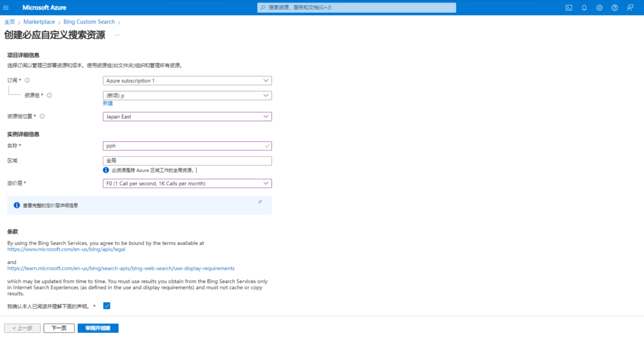
Task: Go to Marketplace breadcrumb
Action: (39, 22)
